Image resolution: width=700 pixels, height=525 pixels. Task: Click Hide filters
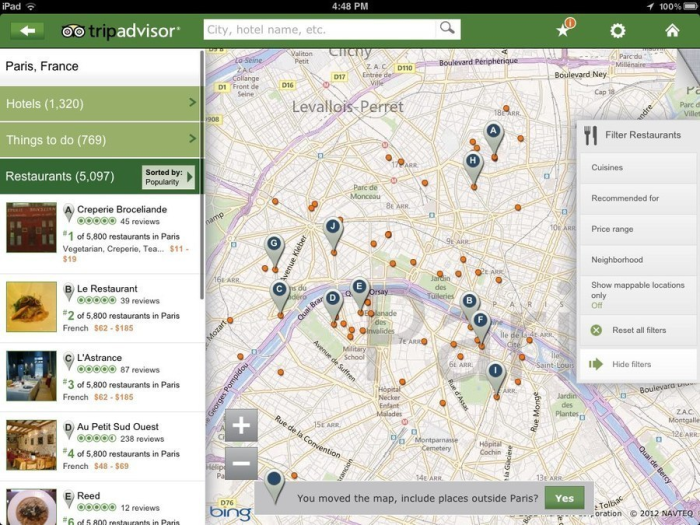tap(638, 364)
